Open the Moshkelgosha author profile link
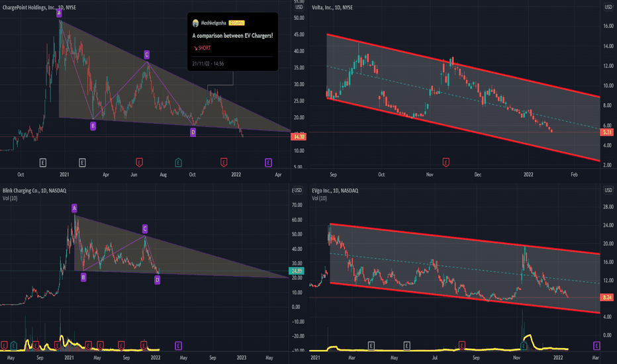 [x=214, y=23]
